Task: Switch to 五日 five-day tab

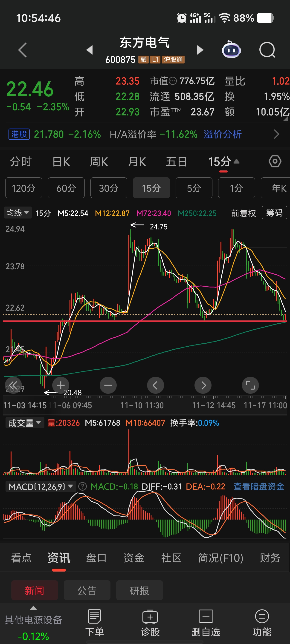Action: point(176,161)
